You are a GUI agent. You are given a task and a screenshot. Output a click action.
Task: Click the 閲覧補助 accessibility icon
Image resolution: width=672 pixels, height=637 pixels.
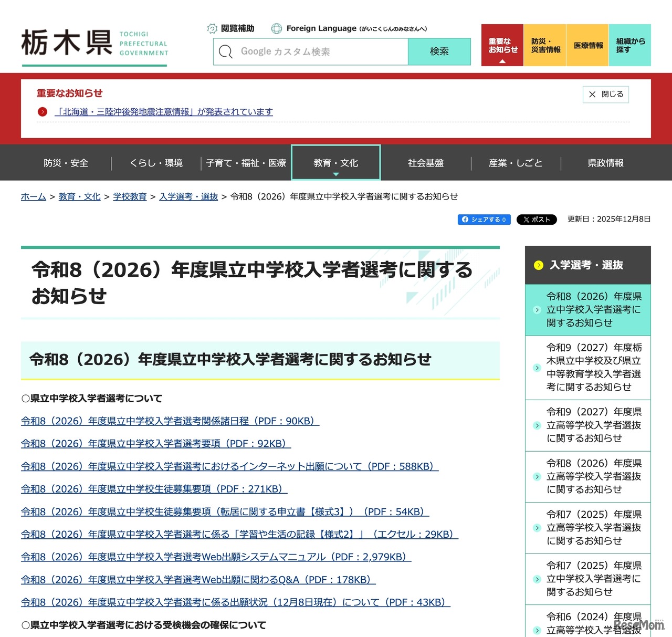(x=212, y=28)
